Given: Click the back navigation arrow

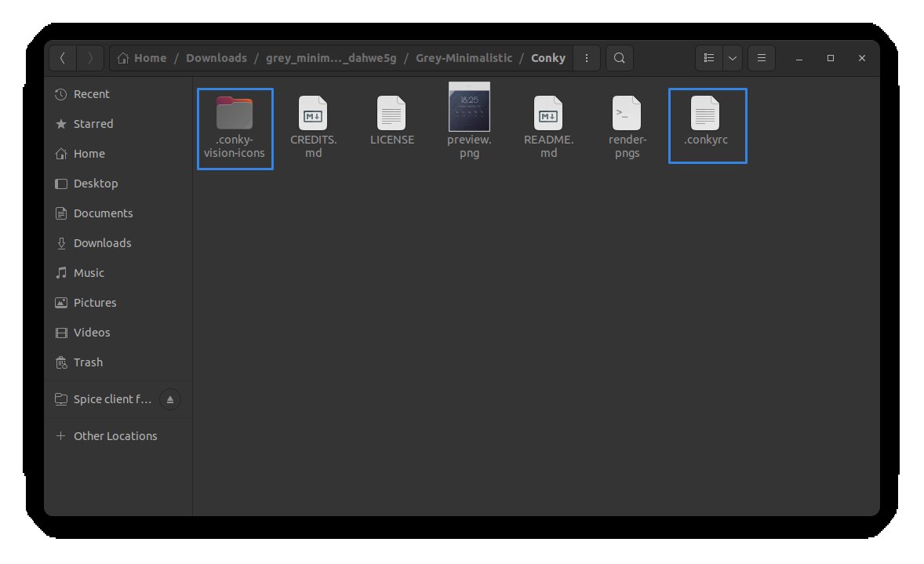Looking at the screenshot, I should (63, 58).
